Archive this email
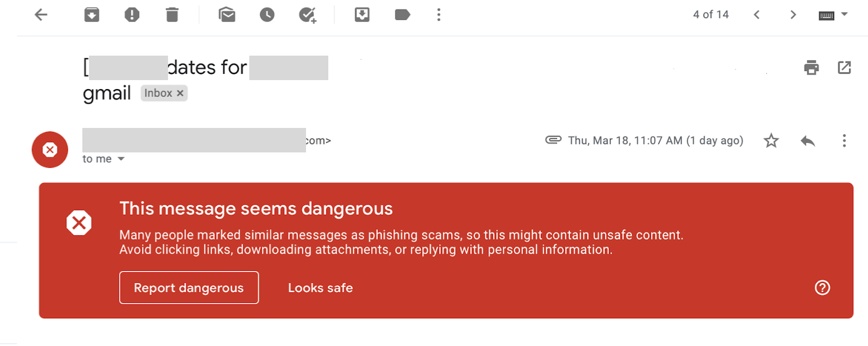868x346 pixels. [x=91, y=15]
